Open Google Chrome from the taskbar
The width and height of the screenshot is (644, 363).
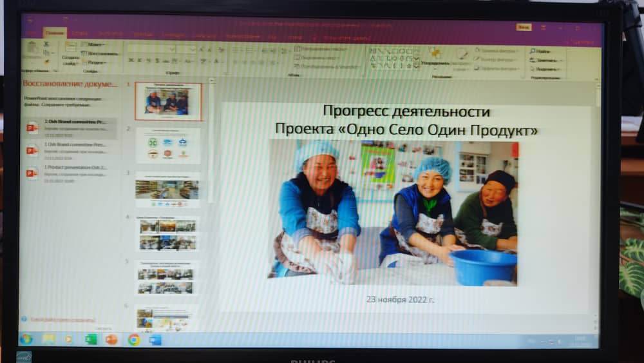133,339
